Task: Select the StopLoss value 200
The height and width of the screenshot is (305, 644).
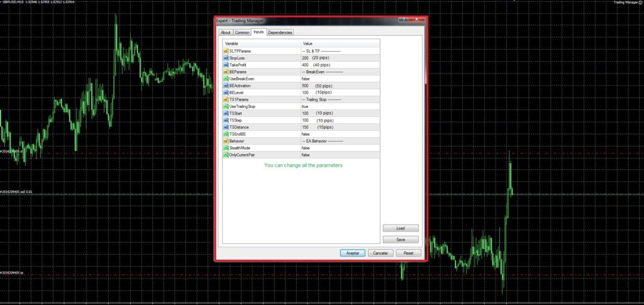Action: [x=305, y=58]
